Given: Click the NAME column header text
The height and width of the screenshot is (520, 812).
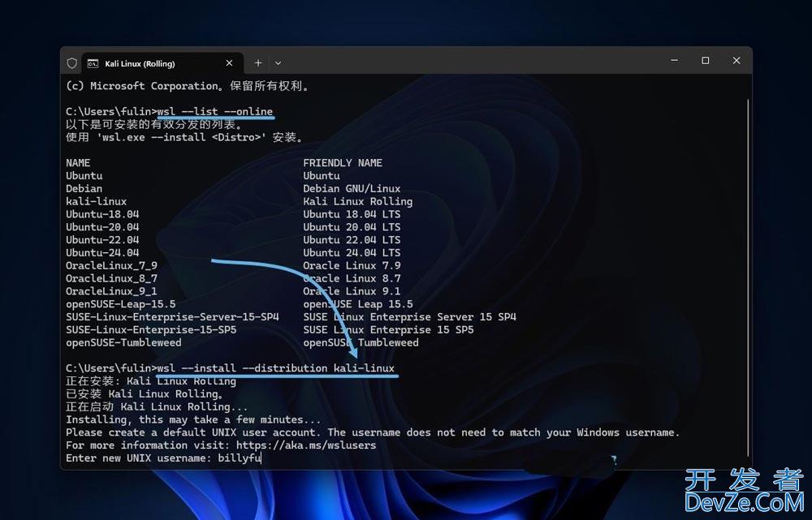Looking at the screenshot, I should point(78,163).
